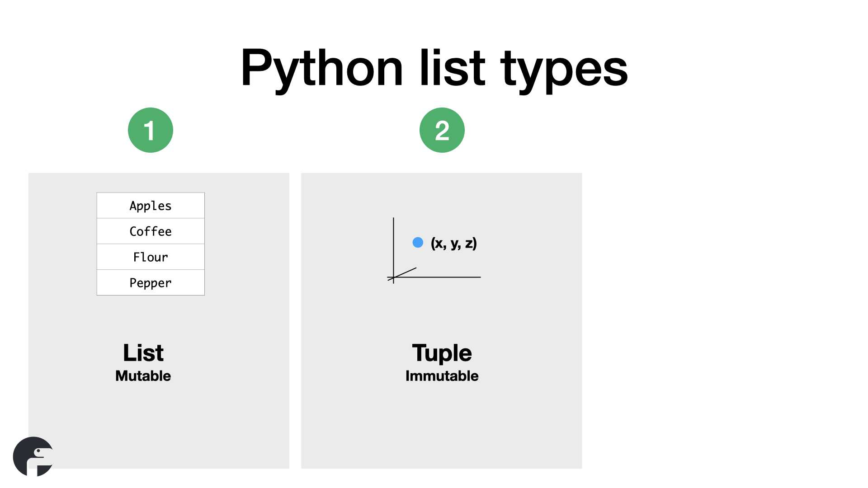Click the Mutable subtitle
868x488 pixels.
(x=143, y=376)
